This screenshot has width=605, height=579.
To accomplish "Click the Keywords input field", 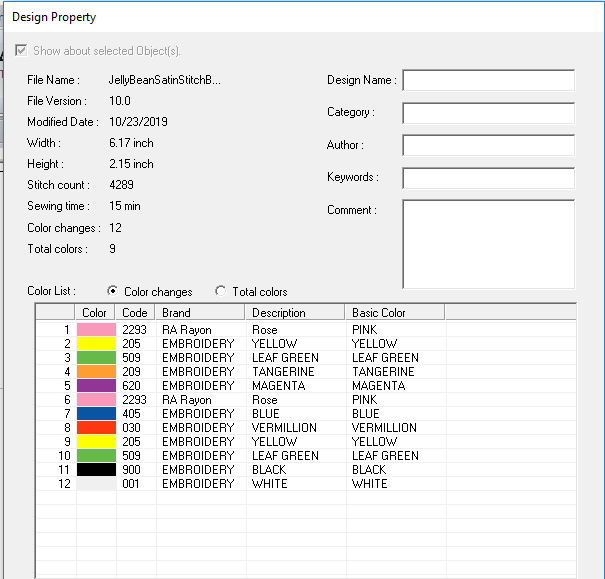I will [x=488, y=178].
